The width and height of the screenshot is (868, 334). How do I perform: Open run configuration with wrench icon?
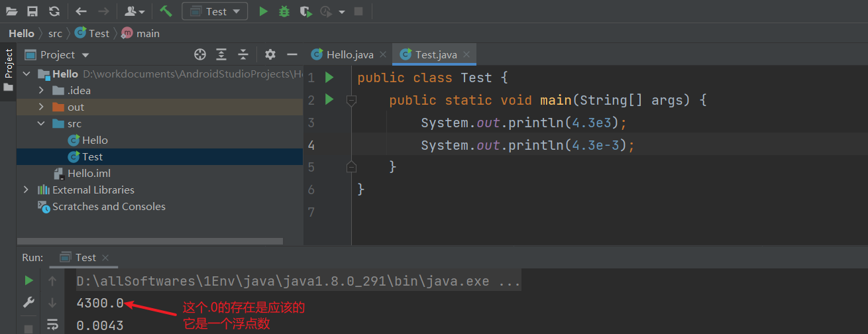point(28,302)
